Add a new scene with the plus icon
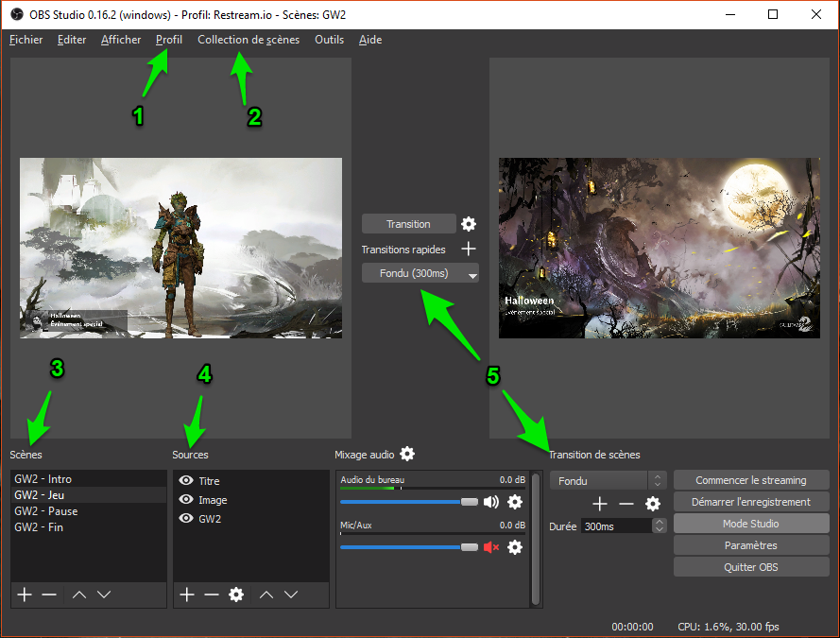Viewport: 840px width, 638px height. point(25,595)
